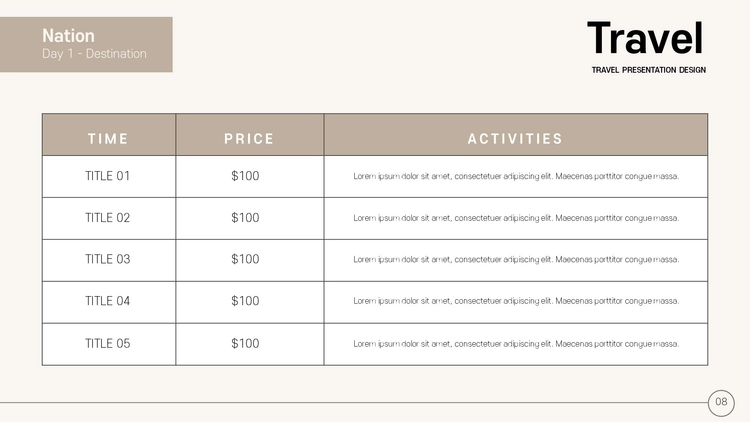Click the $100 price in TITLE 03 row
Image resolution: width=750 pixels, height=422 pixels.
245,259
